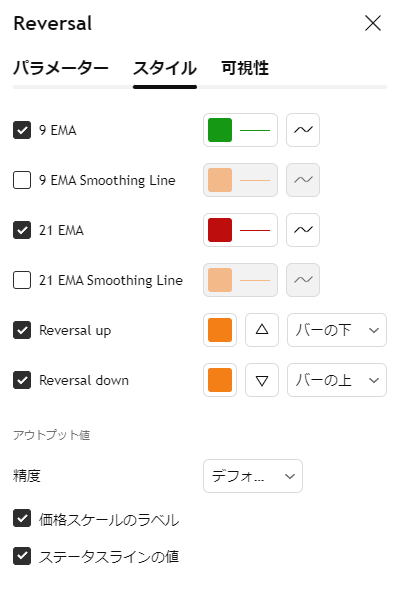Enable the 21 EMA Smoothing Line checkbox
399x592 pixels.
tap(22, 280)
